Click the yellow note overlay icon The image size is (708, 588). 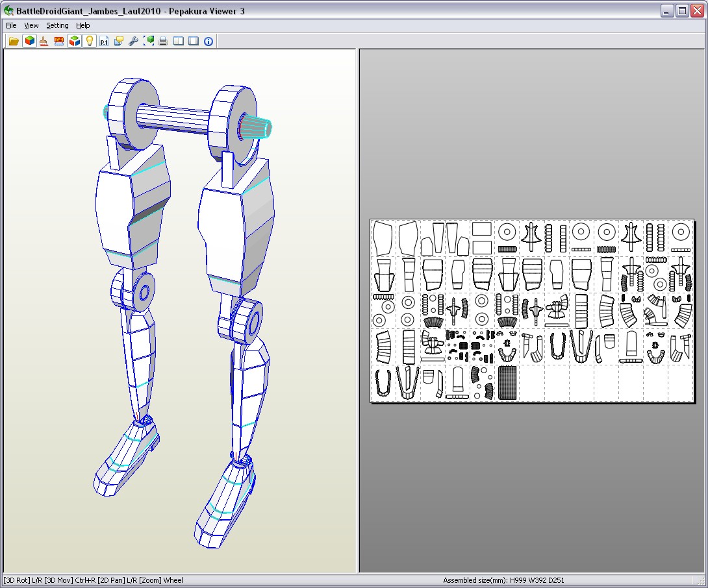tap(119, 41)
